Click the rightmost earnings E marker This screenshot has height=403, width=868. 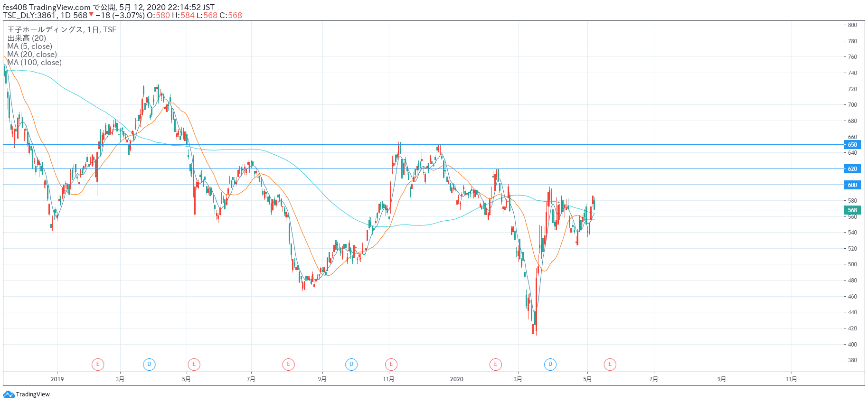point(610,365)
